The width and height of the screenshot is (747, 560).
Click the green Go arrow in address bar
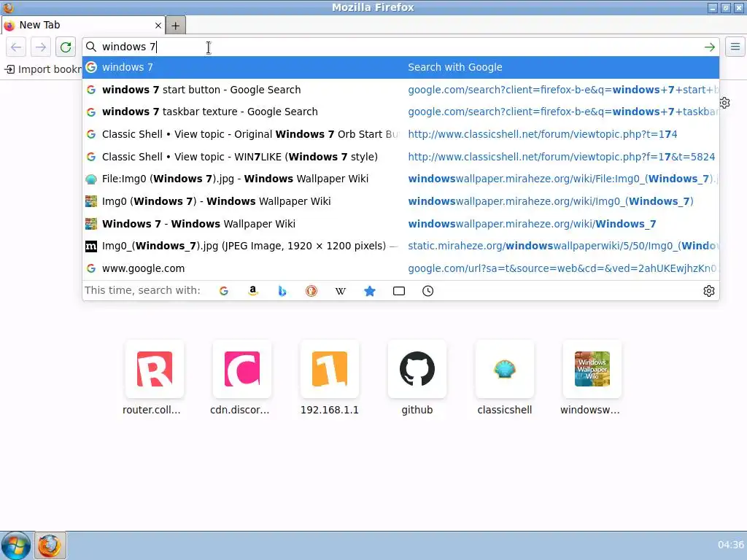point(709,47)
